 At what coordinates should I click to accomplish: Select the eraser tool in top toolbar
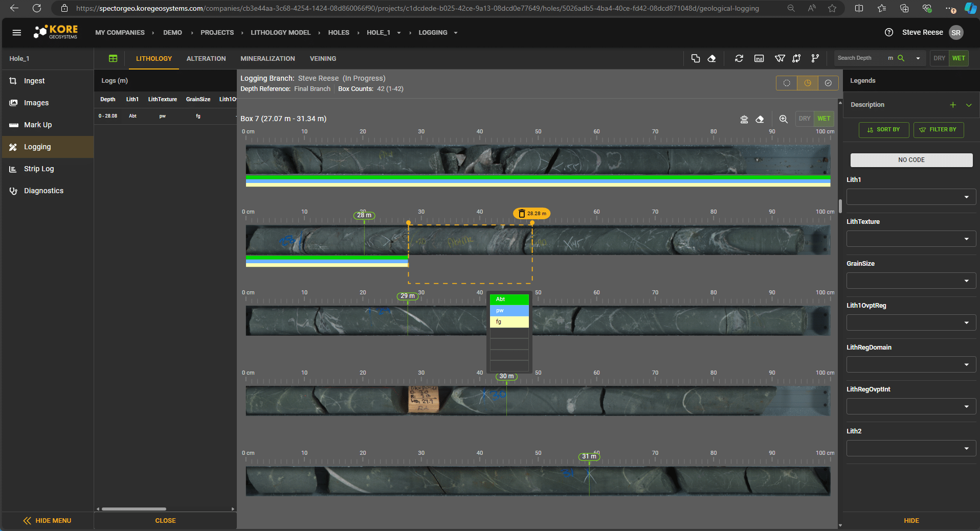click(711, 58)
